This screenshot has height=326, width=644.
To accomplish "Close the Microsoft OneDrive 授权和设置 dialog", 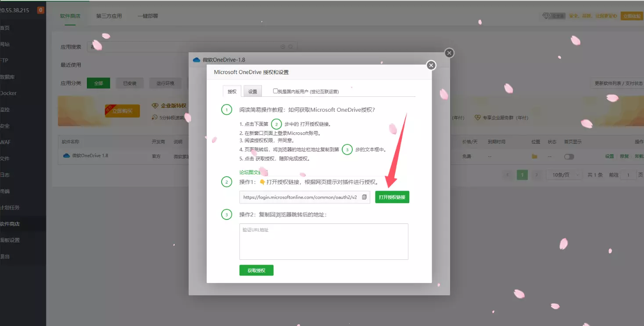I will tap(431, 65).
